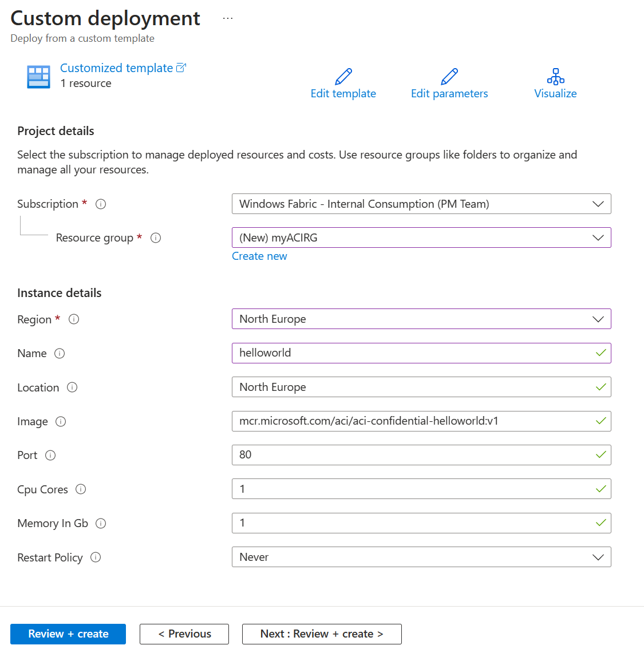Show the Memory In Gb info tooltip

[x=101, y=524]
